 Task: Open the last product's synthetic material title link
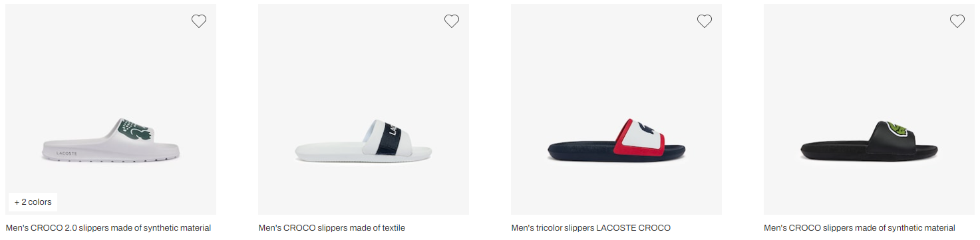[x=860, y=228]
